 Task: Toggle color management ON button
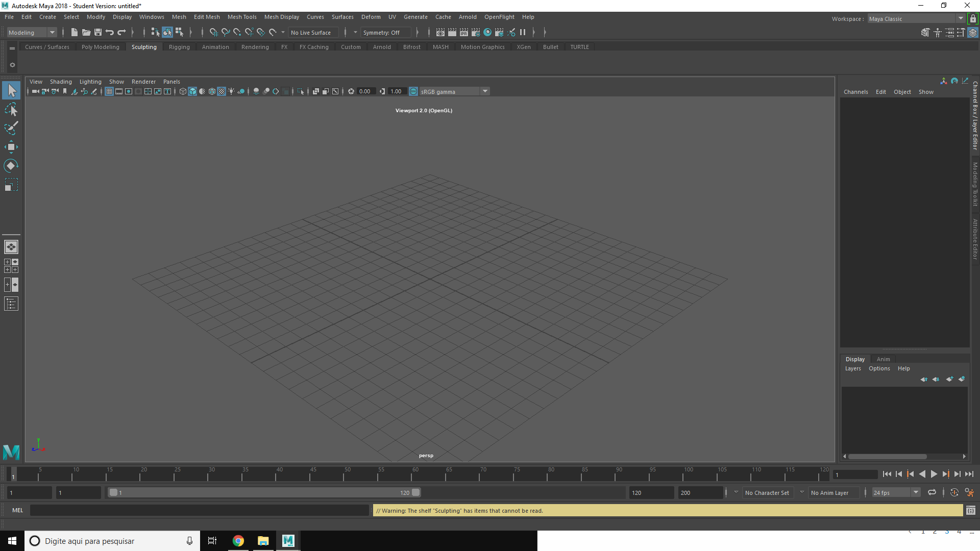point(413,91)
